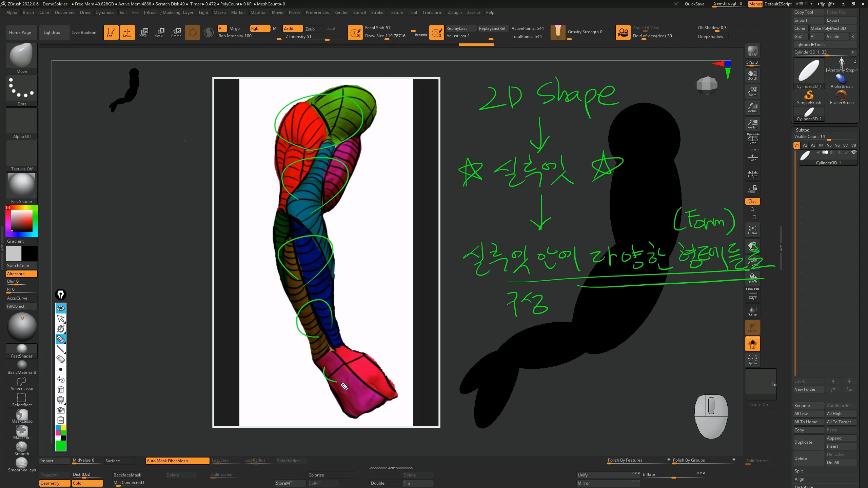Screen dimensions: 868x488
Task: Open the Zplugin menu
Action: pos(454,12)
